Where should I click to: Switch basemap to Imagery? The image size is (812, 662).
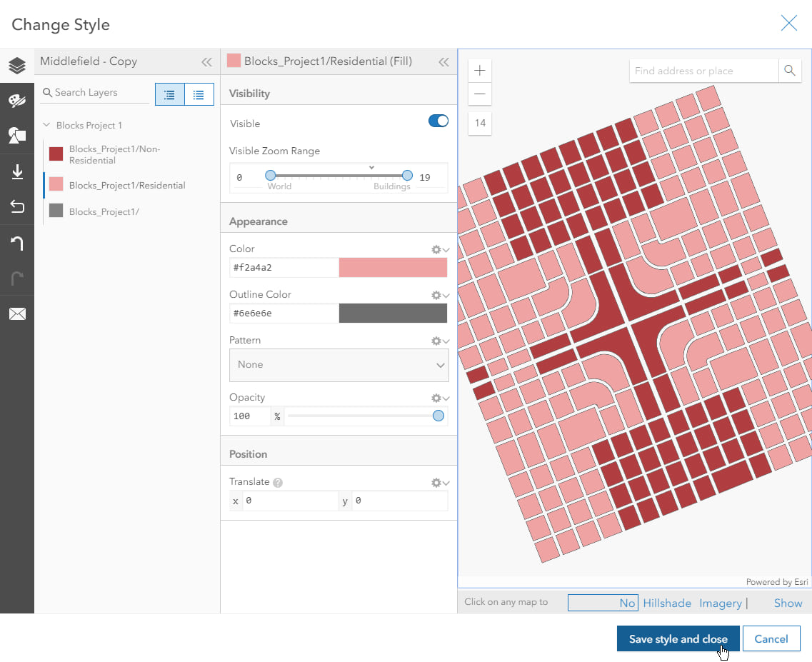[720, 603]
